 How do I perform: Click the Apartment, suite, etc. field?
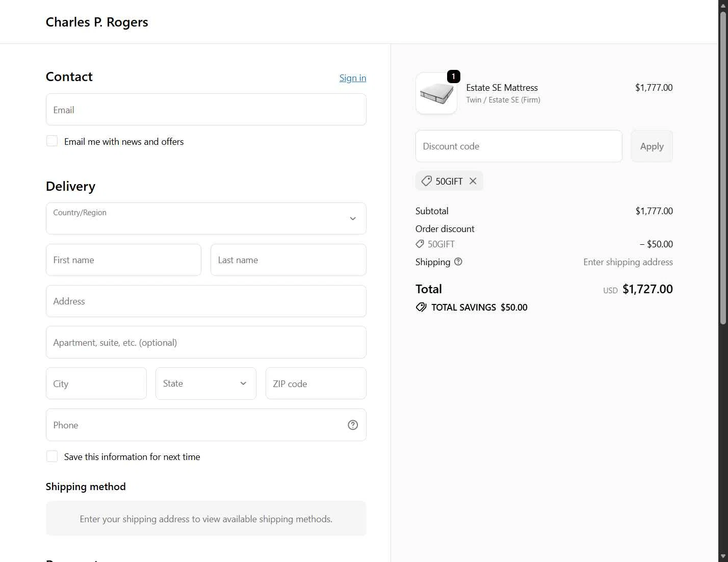(206, 342)
